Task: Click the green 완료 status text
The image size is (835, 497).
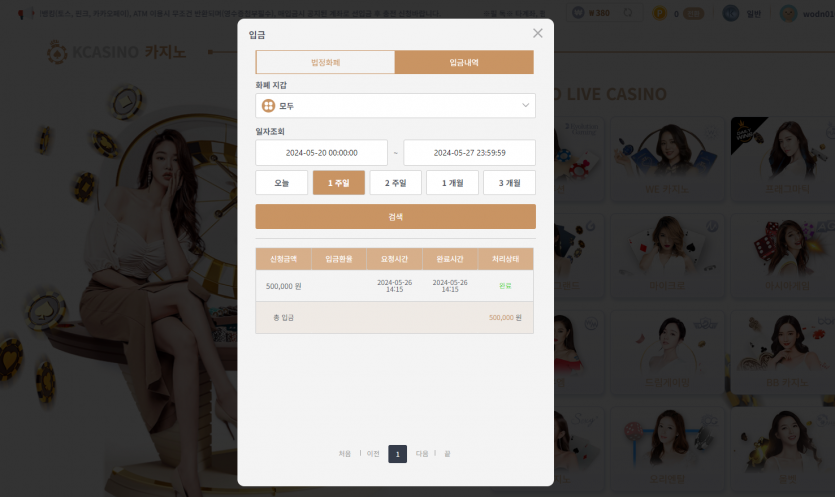Action: [x=505, y=286]
